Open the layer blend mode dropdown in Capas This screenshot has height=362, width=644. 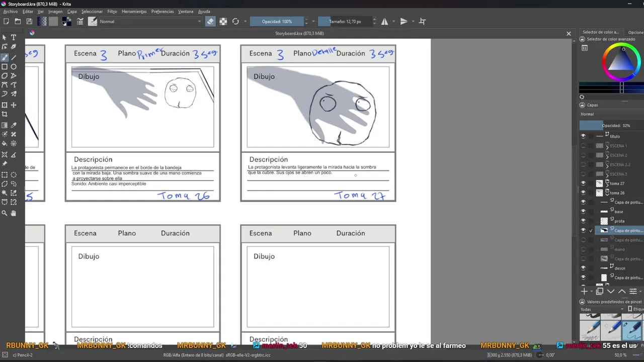click(x=611, y=114)
